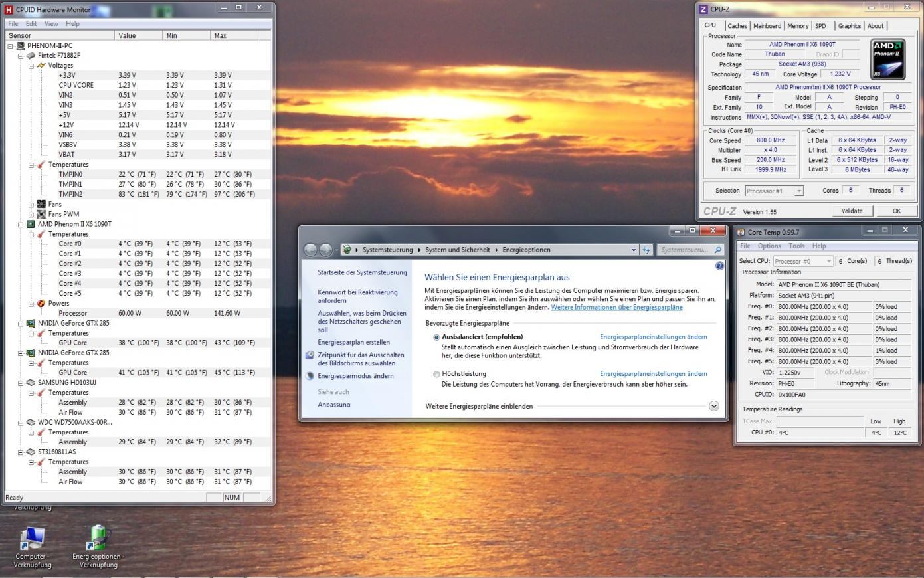Screen dimensions: 924x578
Task: Switch to the Memory tab in CPU-Z
Action: coord(798,26)
